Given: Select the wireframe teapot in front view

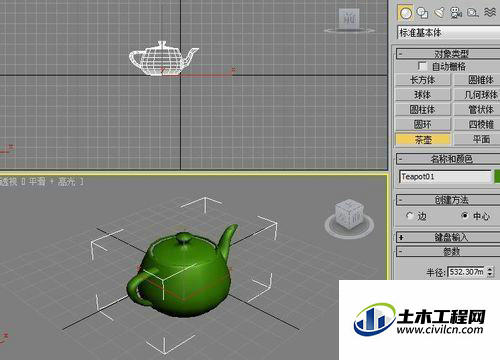Looking at the screenshot, I should click(x=163, y=59).
